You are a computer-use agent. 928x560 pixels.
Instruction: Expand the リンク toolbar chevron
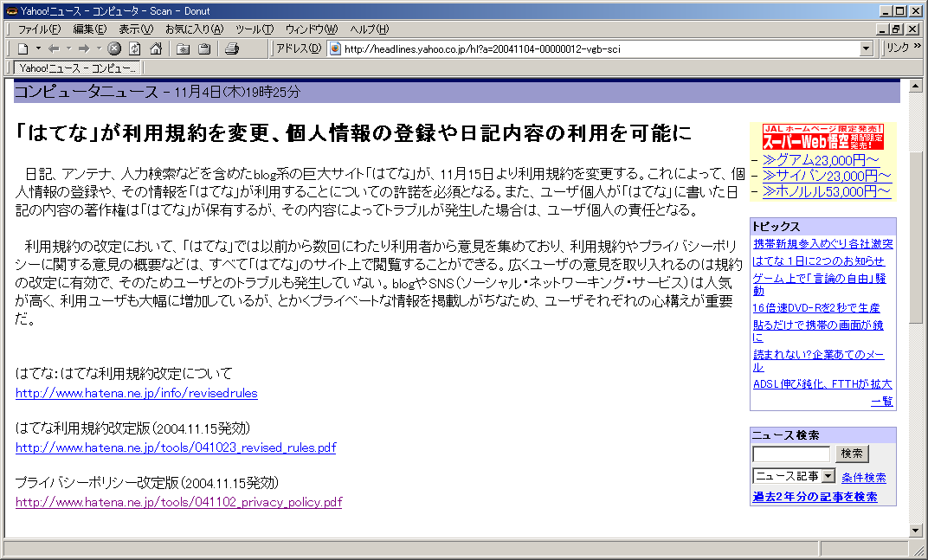[x=918, y=46]
